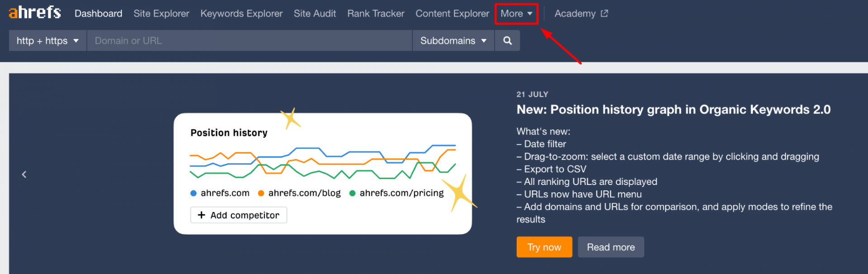Open Site Audit
The width and height of the screenshot is (868, 274).
(x=315, y=14)
